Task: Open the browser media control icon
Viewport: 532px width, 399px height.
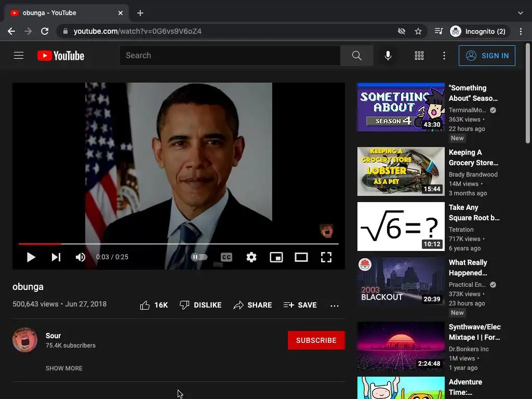Action: 438,31
